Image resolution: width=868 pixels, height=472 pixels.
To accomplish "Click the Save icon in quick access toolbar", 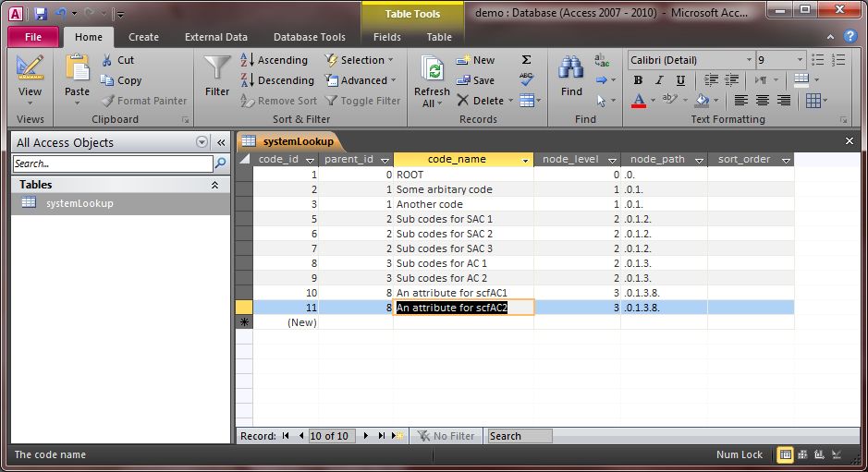I will [40, 13].
